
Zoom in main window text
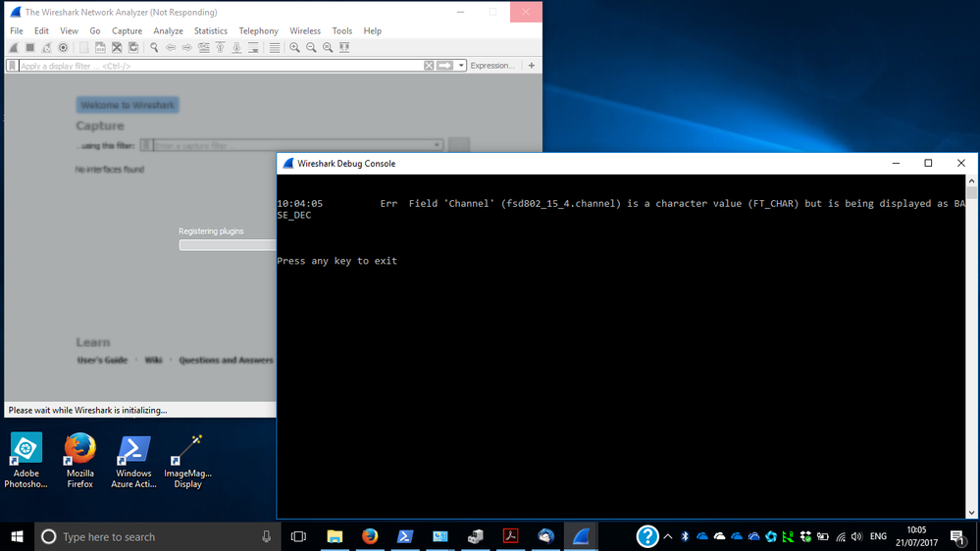point(294,47)
